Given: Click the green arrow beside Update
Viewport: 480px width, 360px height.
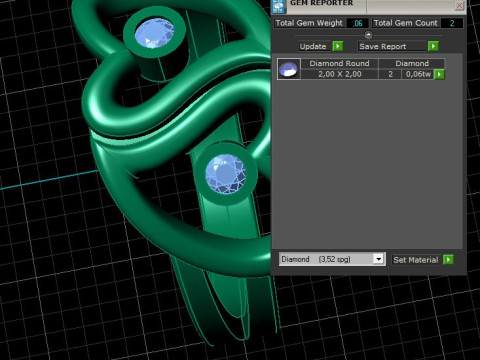Looking at the screenshot, I should (x=338, y=46).
